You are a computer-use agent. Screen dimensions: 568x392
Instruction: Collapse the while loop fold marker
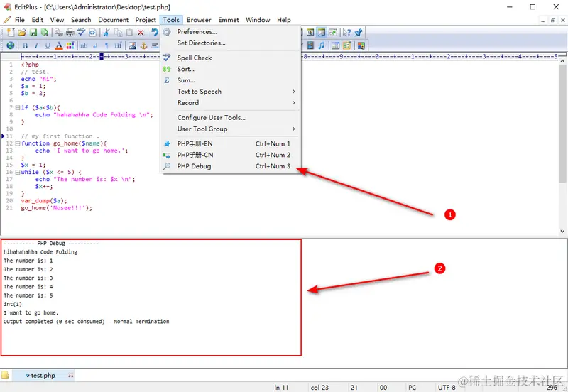(x=17, y=172)
